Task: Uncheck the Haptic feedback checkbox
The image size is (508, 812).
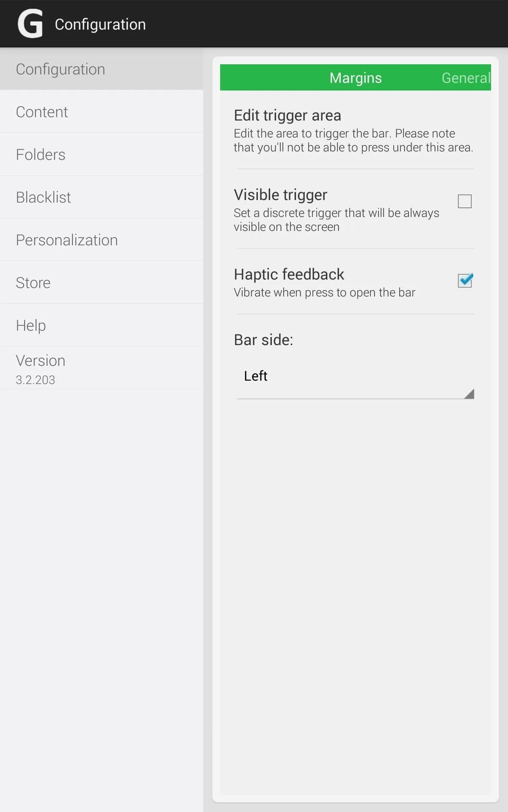Action: click(465, 280)
